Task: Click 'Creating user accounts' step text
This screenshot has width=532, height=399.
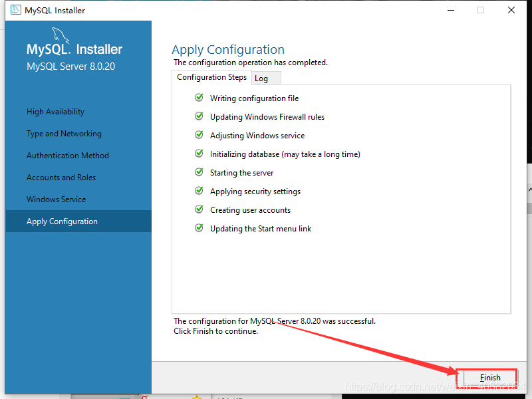Action: click(250, 210)
